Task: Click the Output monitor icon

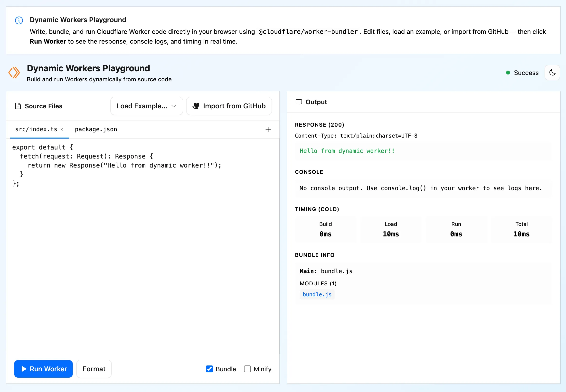Action: tap(299, 102)
